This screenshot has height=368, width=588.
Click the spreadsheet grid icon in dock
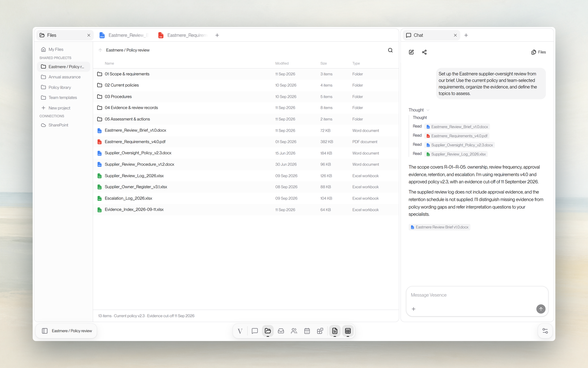(x=348, y=331)
